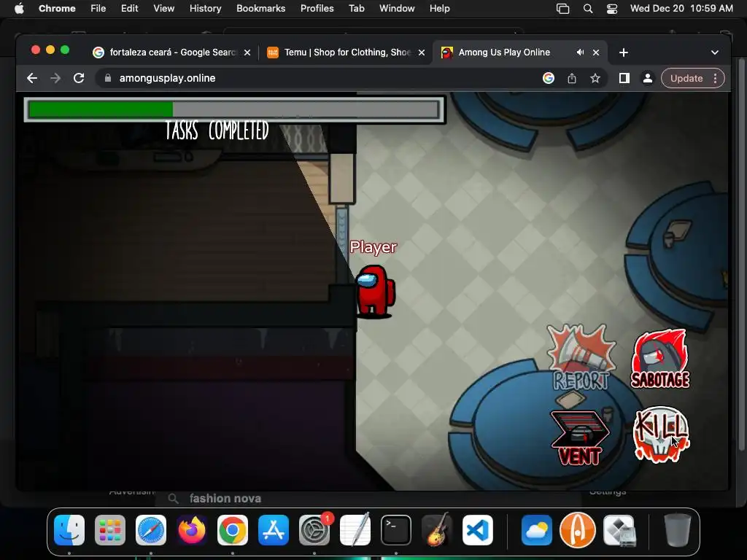Open Boot Camp Assistant from Dock

[x=619, y=530]
